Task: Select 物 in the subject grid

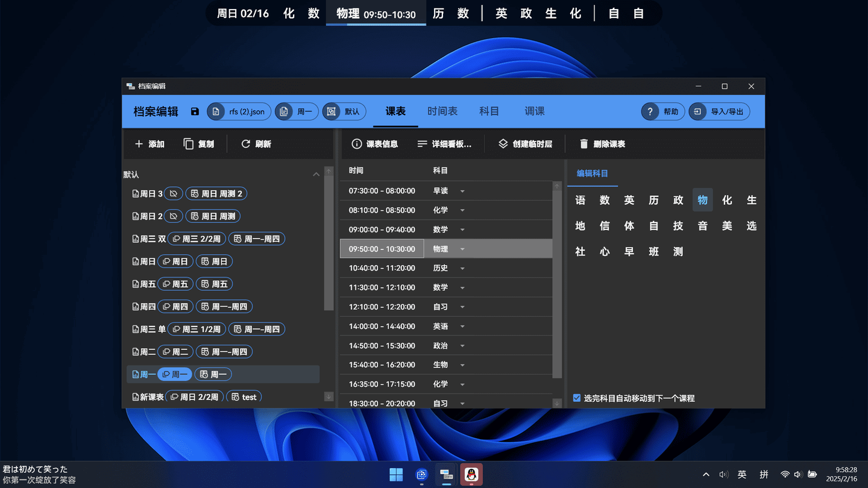Action: 702,200
